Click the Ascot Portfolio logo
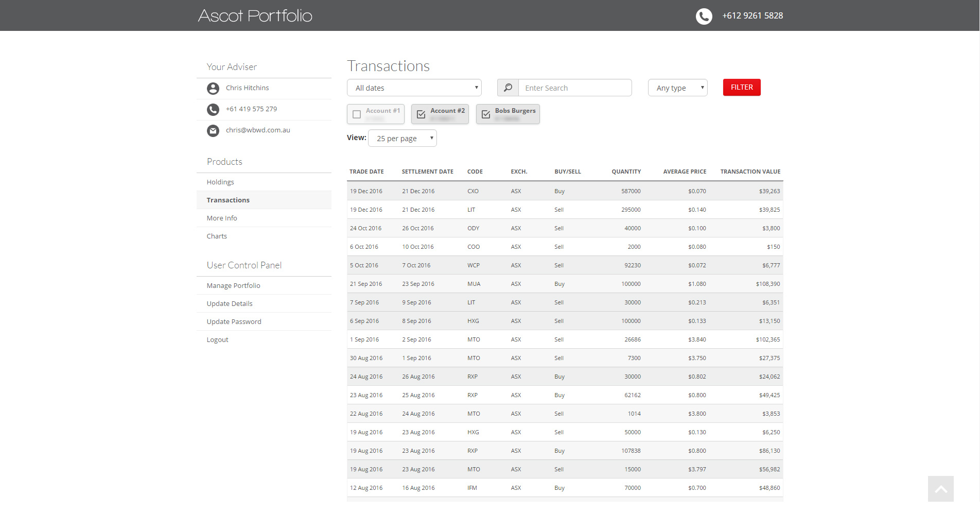 255,16
